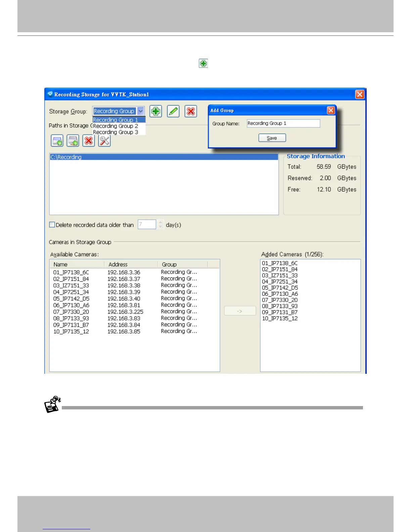Sort available cameras by Group column header
Screen dimensions: 411x532
click(x=183, y=264)
